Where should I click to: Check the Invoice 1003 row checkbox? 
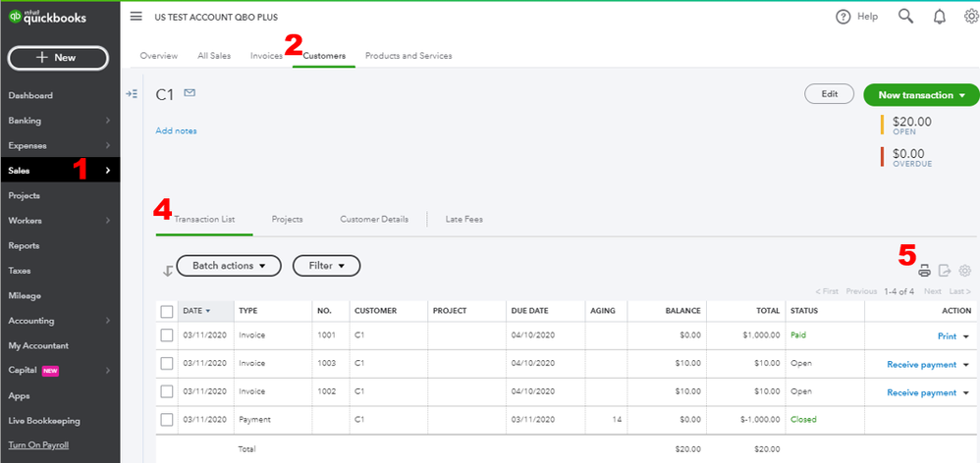pyautogui.click(x=167, y=363)
